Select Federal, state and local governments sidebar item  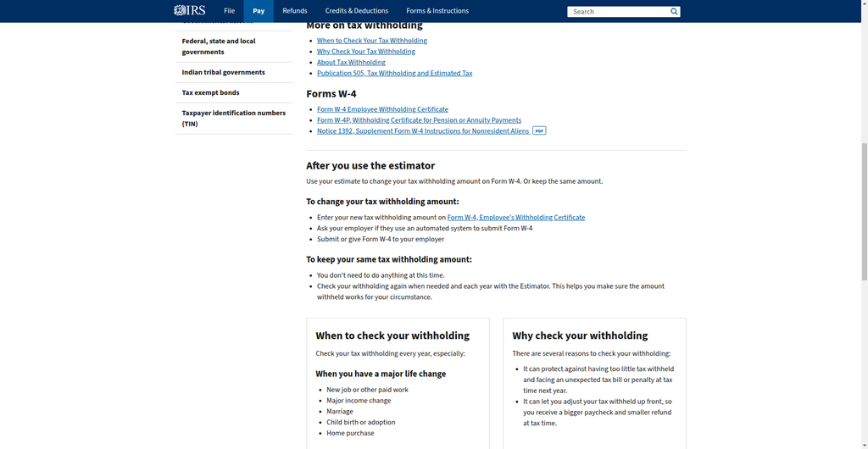tap(234, 47)
